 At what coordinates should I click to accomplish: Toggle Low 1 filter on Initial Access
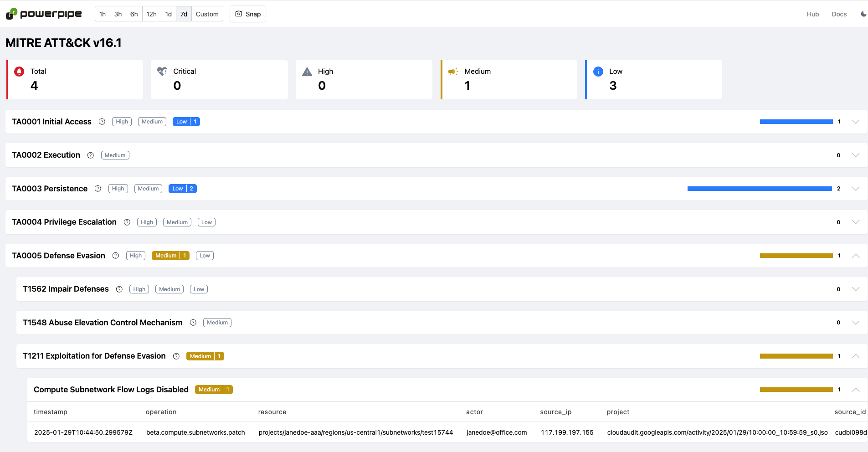pyautogui.click(x=186, y=122)
